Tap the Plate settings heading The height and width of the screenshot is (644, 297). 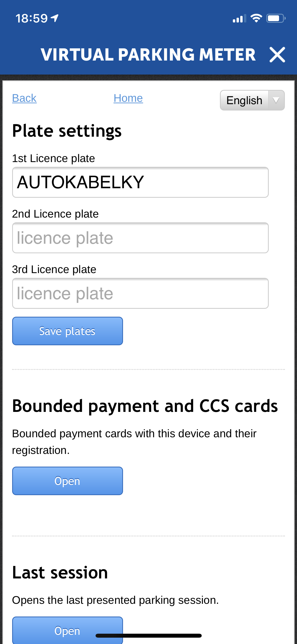tap(67, 131)
